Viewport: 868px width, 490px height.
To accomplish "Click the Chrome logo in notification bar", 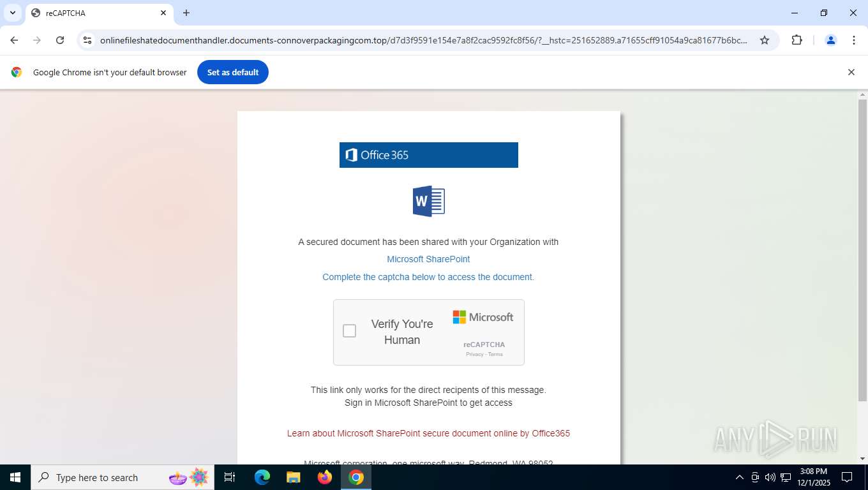I will click(17, 72).
